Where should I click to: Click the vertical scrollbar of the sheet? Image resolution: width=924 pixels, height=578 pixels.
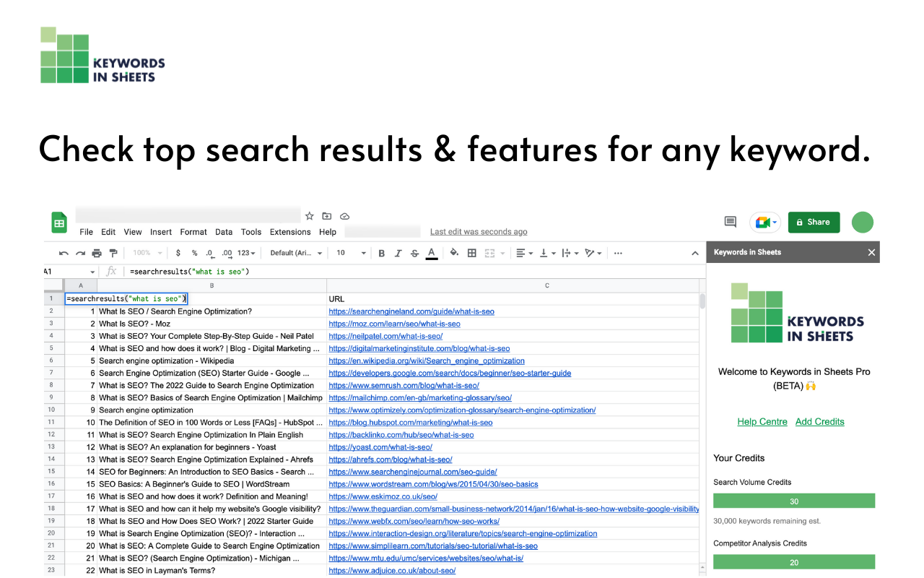click(702, 301)
